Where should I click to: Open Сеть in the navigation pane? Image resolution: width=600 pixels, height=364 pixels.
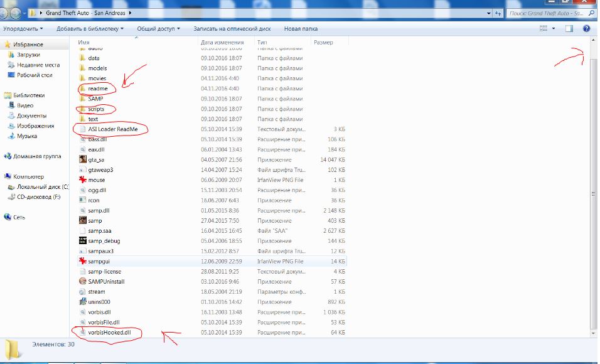click(19, 217)
